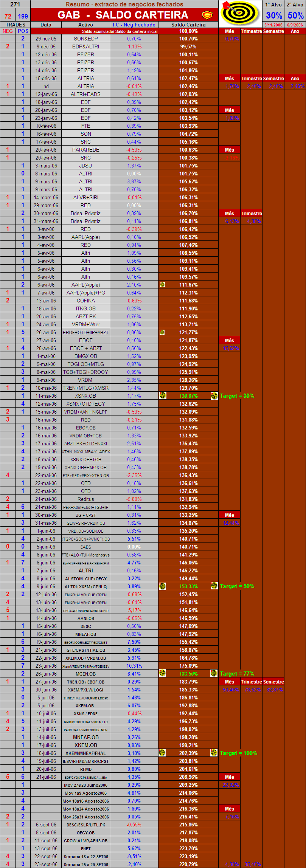Select the gain value '8,06%'

(x=134, y=332)
